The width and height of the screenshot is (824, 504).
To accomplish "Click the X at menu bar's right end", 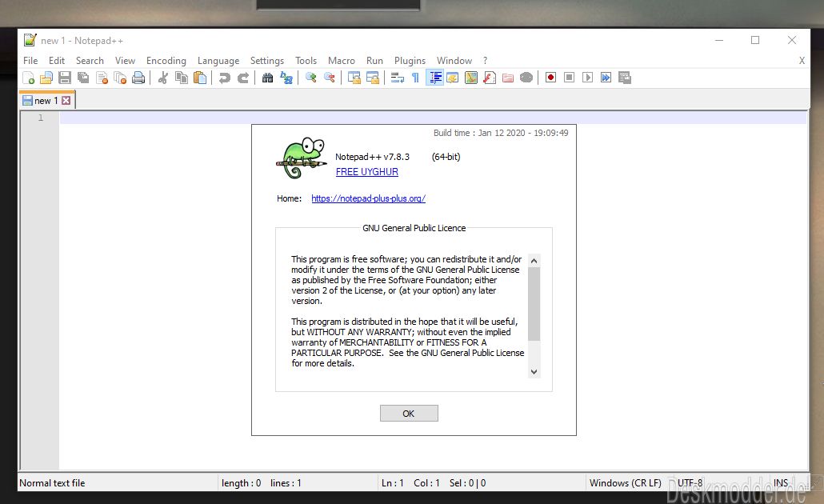I will [802, 61].
